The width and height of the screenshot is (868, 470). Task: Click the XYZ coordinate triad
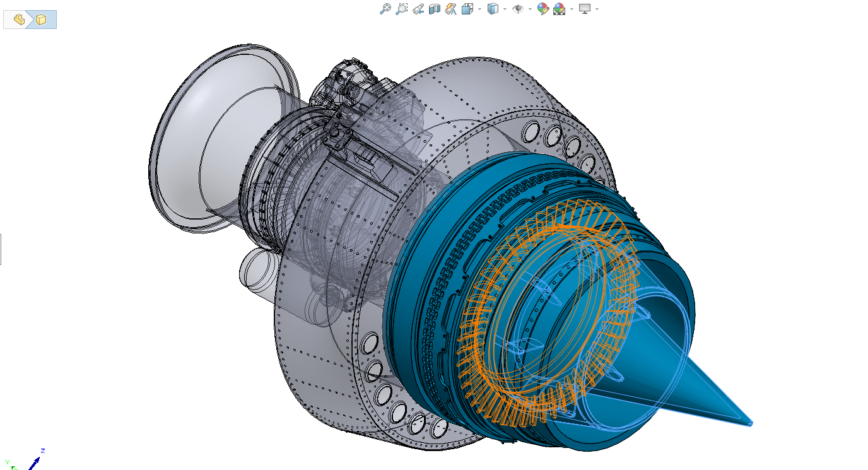tap(24, 461)
